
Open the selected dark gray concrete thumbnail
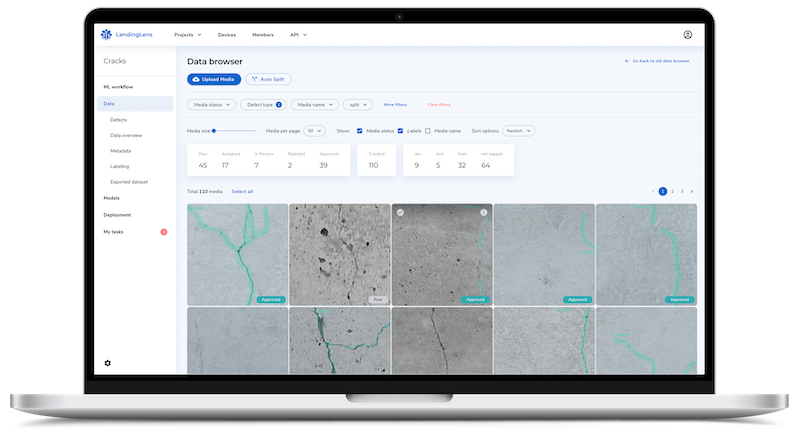click(442, 254)
